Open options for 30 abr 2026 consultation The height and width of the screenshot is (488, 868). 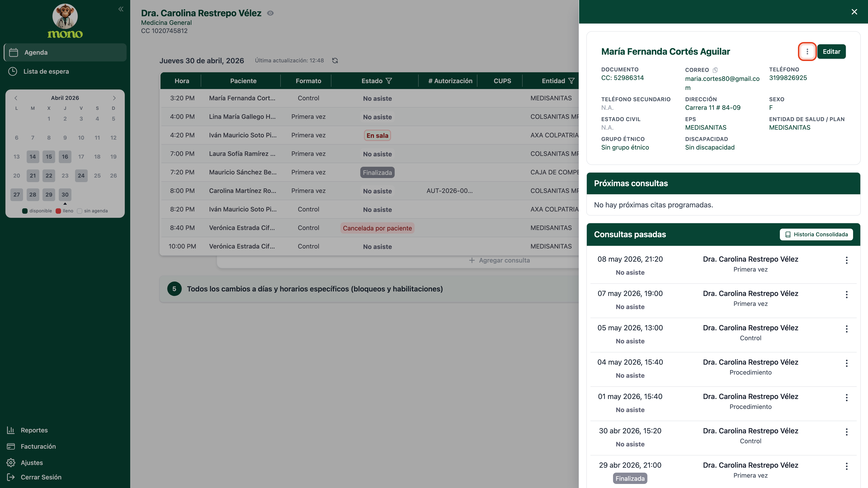tap(847, 432)
